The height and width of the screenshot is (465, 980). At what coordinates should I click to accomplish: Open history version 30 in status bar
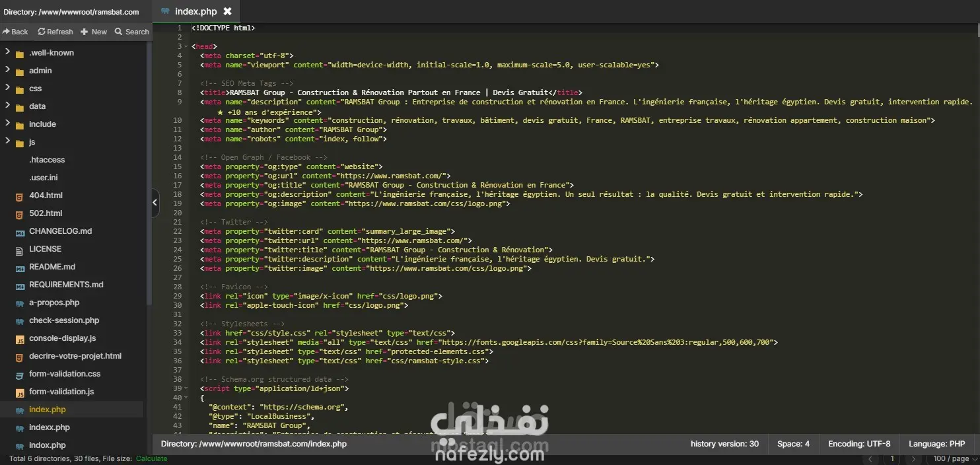[724, 444]
